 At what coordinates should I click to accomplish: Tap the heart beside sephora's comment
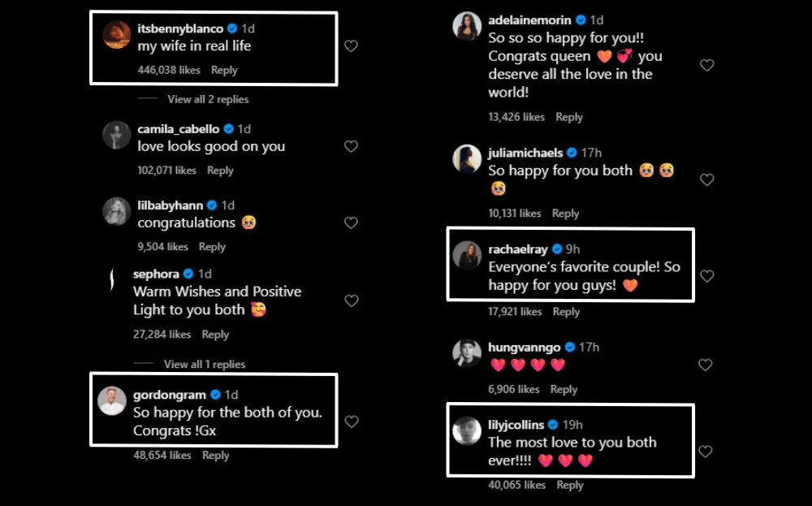coord(351,301)
